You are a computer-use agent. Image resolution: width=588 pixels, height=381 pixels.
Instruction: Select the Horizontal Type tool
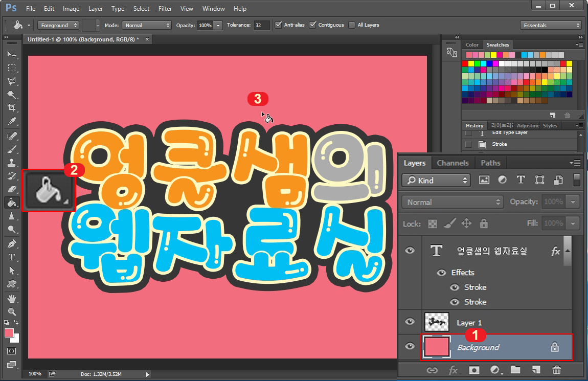pos(12,257)
